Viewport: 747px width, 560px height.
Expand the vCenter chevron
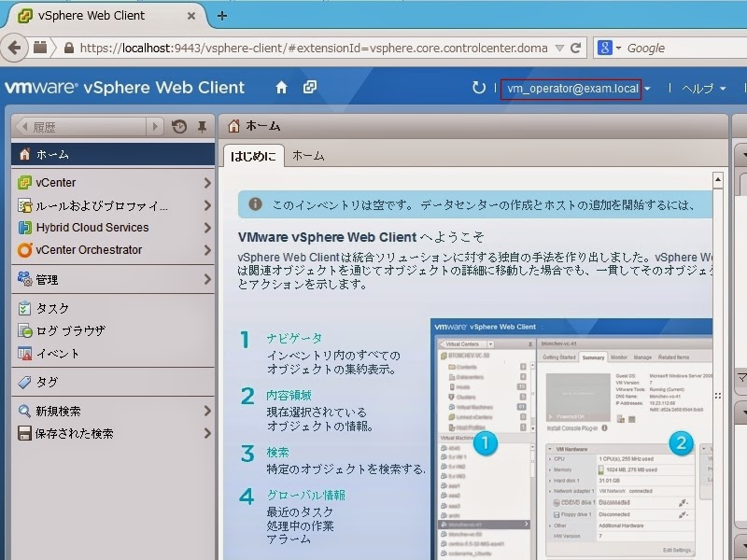pos(207,182)
